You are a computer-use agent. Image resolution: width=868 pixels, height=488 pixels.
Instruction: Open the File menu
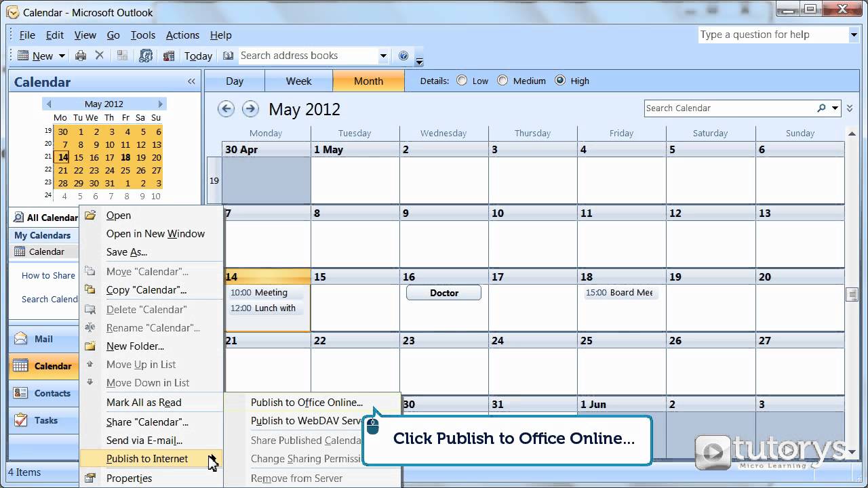point(27,35)
